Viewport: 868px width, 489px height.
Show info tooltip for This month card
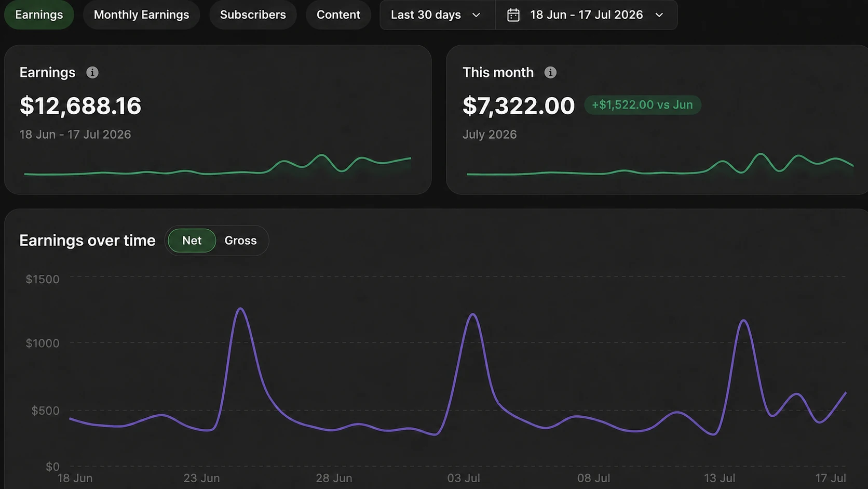point(550,73)
